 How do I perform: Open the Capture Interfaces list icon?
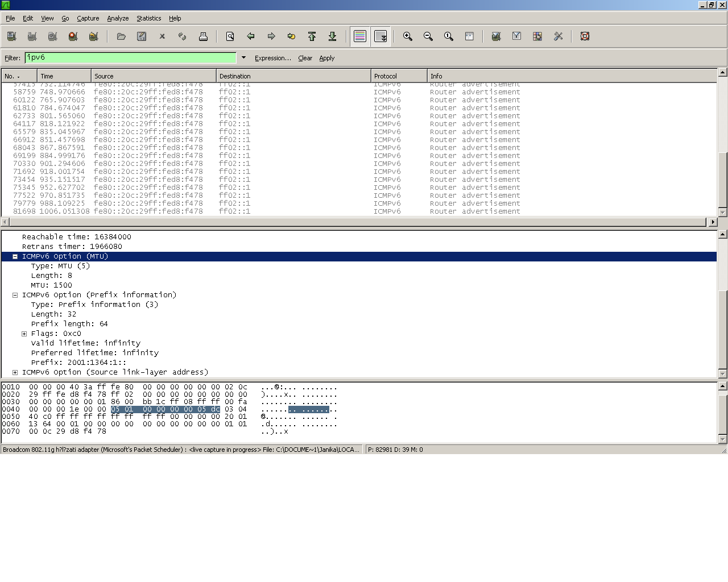(11, 36)
